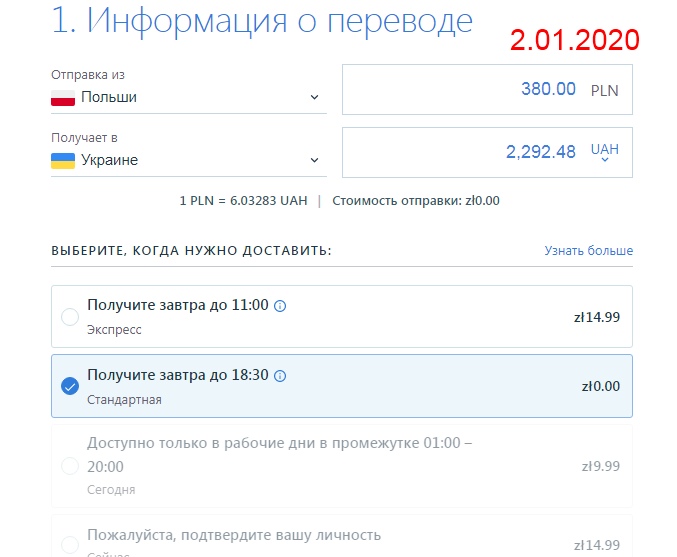
Task: Select the Сегодня zł9.99 delivery radio
Action: pos(70,466)
